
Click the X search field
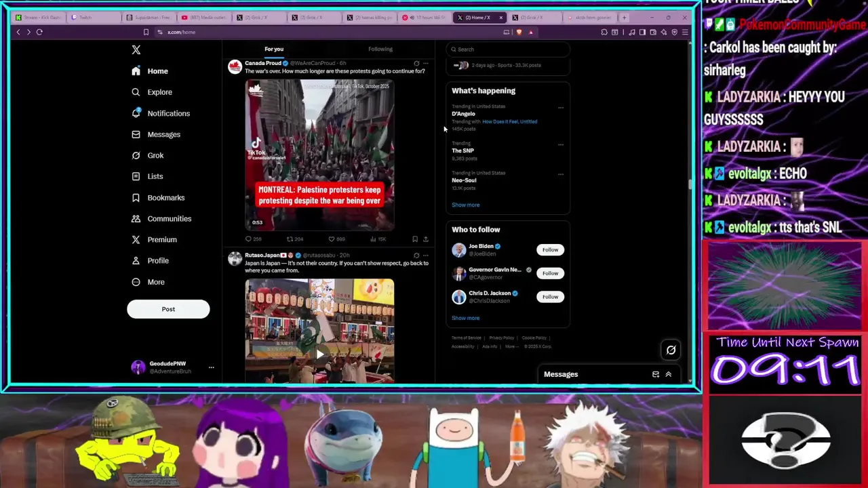pos(509,49)
